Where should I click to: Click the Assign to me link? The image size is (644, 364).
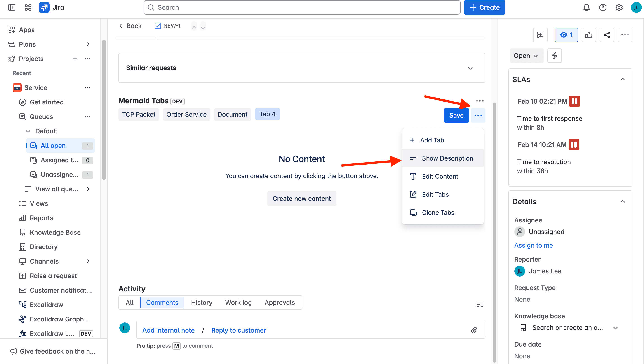533,245
